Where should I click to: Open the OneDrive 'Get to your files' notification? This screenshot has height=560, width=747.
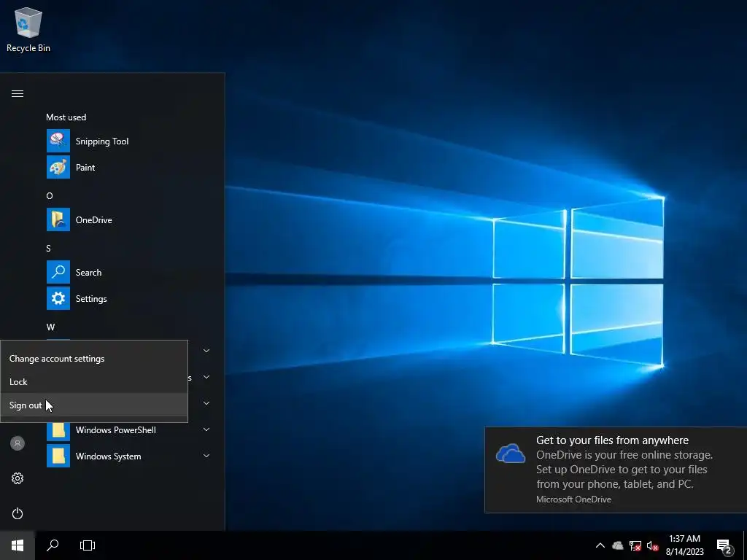(616, 470)
